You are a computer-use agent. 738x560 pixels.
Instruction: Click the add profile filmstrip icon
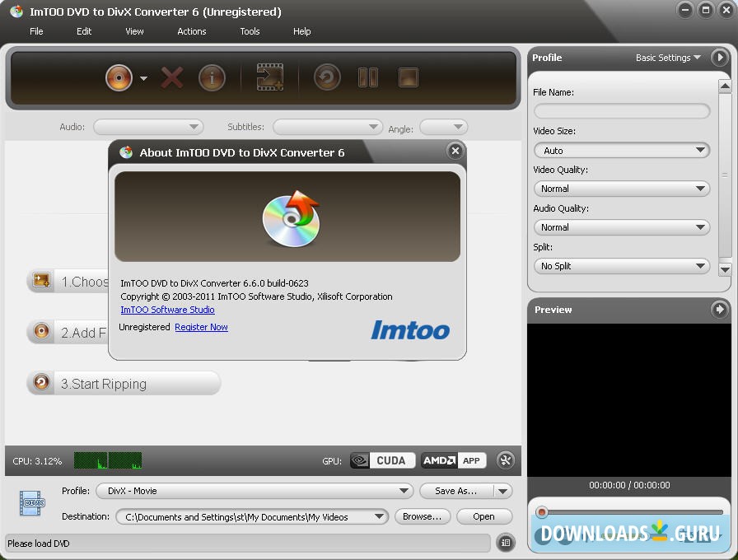click(x=269, y=77)
